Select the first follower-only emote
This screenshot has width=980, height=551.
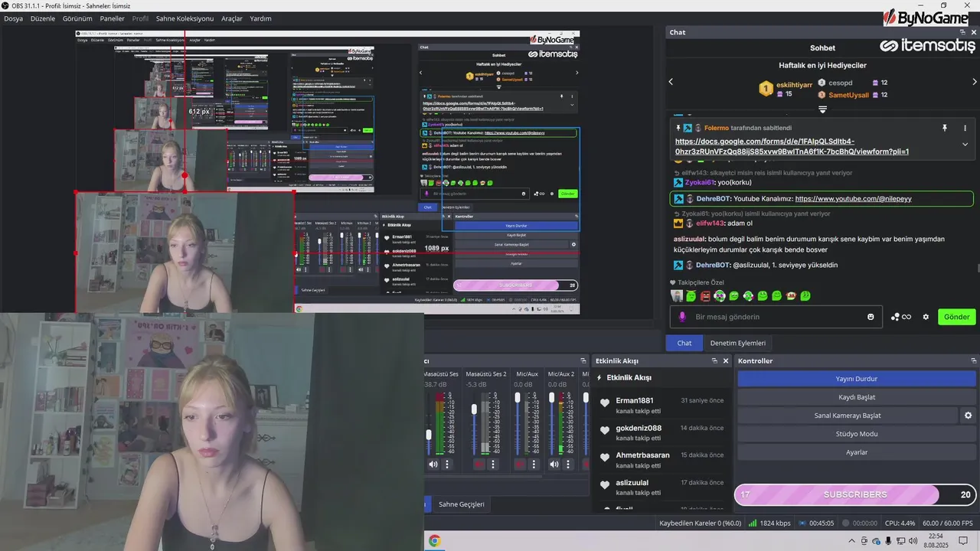677,295
